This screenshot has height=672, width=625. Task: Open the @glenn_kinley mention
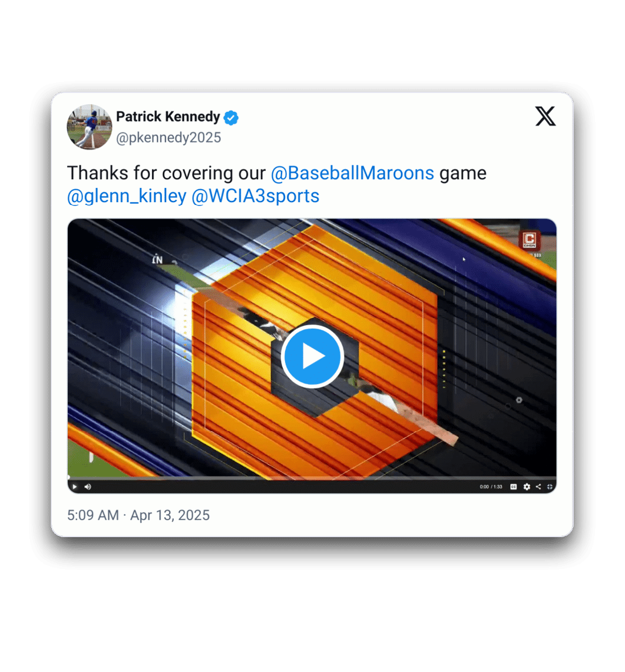[127, 196]
